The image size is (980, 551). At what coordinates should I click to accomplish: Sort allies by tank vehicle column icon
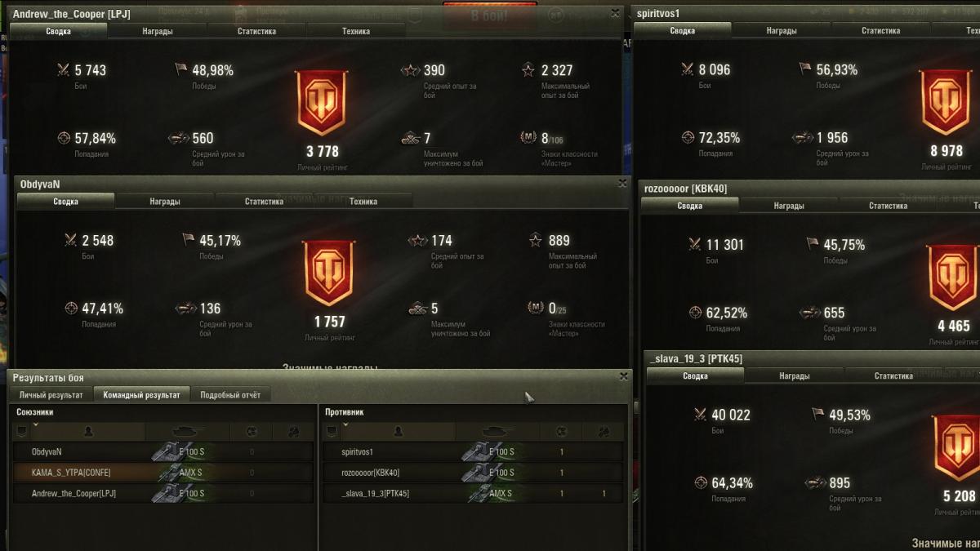pos(187,431)
